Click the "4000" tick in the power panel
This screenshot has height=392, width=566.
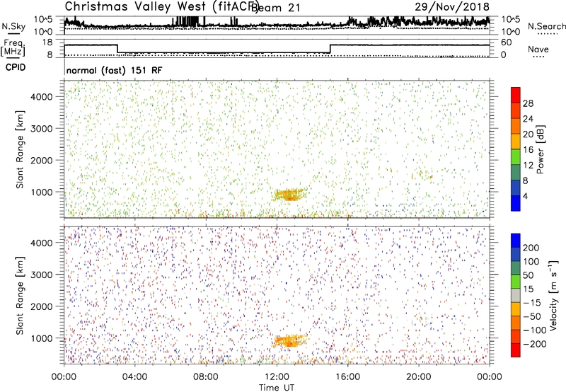41,97
